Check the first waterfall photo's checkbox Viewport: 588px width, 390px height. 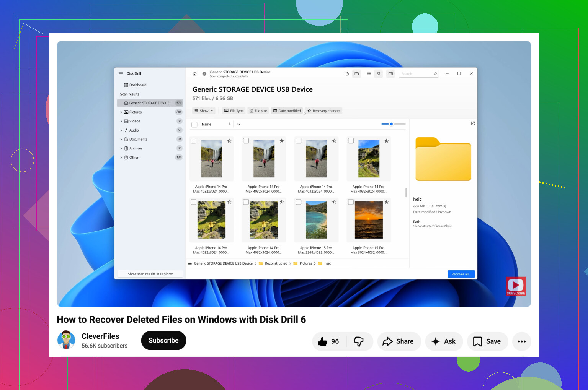[194, 141]
